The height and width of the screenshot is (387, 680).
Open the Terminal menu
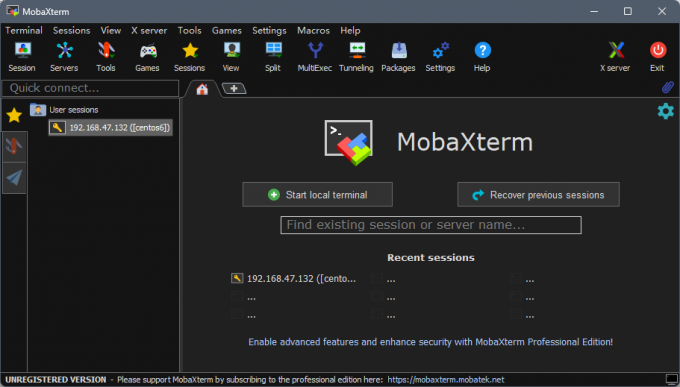[24, 30]
